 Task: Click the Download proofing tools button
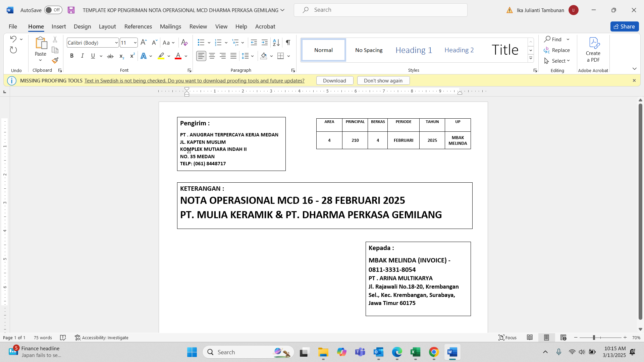click(334, 80)
